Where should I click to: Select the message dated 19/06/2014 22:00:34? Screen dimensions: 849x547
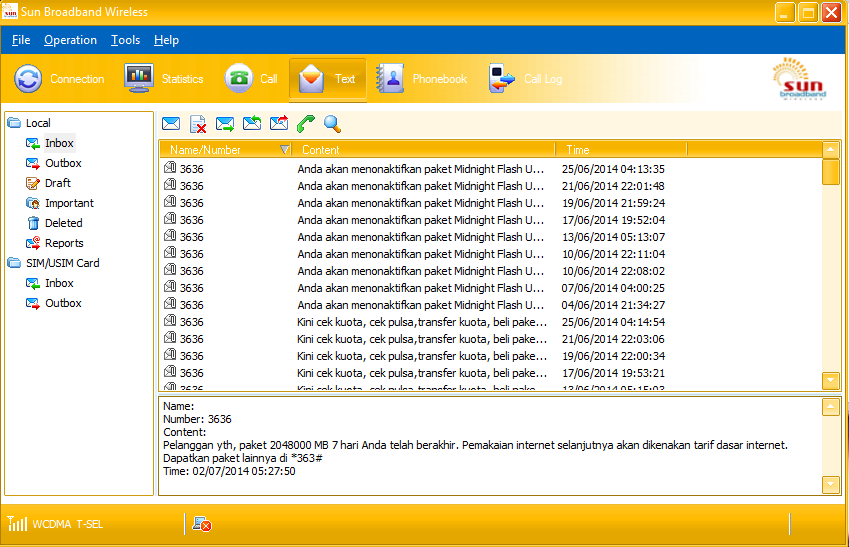coord(491,356)
